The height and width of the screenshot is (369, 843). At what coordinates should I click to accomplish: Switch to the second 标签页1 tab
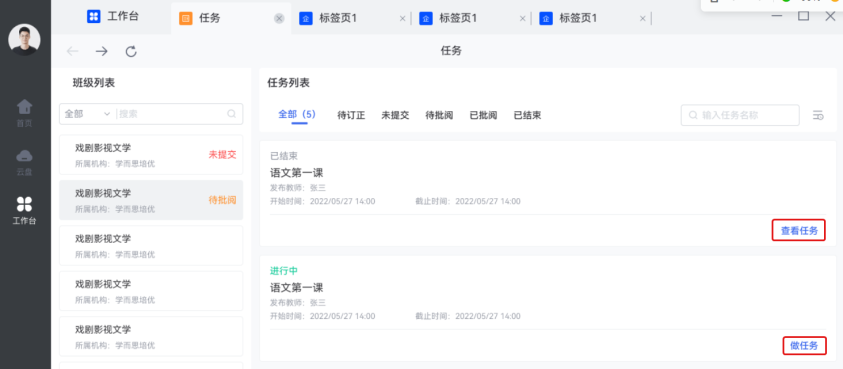[471, 19]
